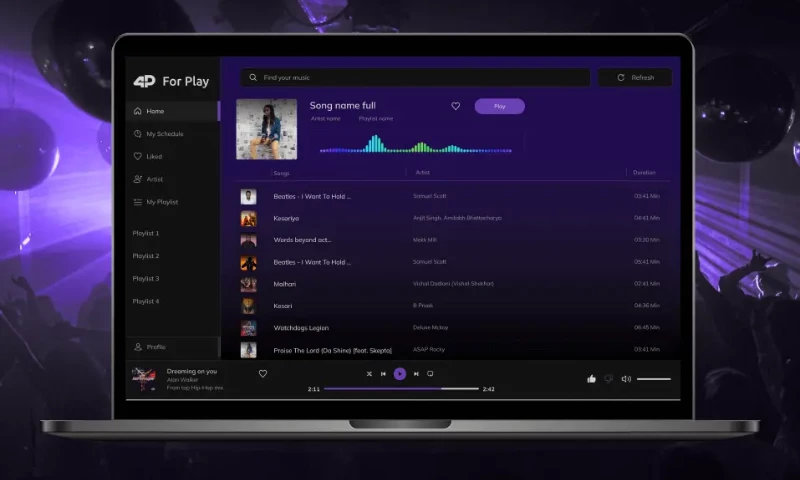Click the purple Play button beside the song title
Image resolution: width=800 pixels, height=480 pixels.
pyautogui.click(x=499, y=106)
